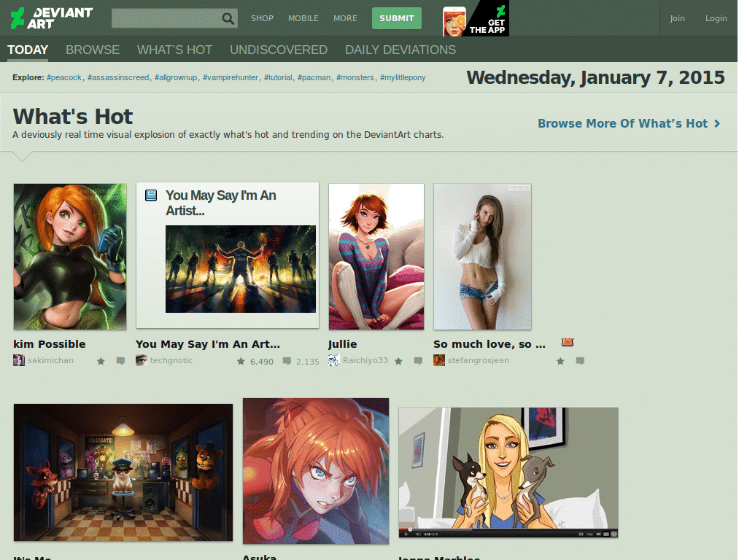Click comment icon showing 2,135

pyautogui.click(x=287, y=362)
